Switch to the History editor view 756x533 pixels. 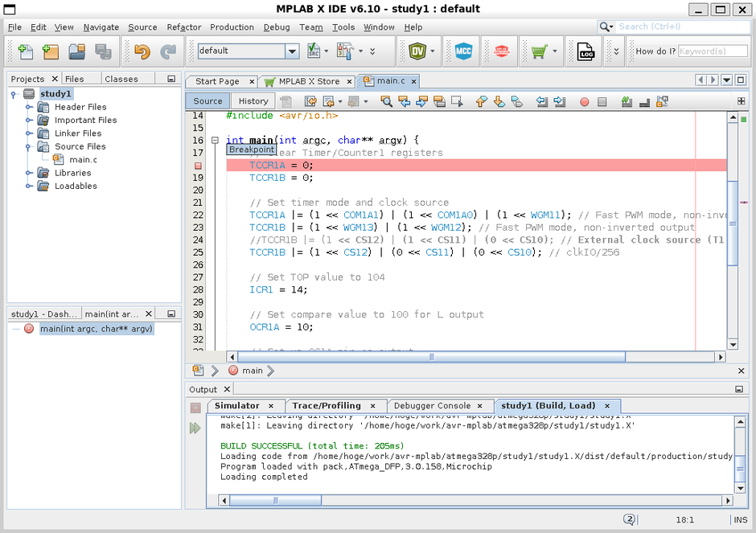coord(253,101)
